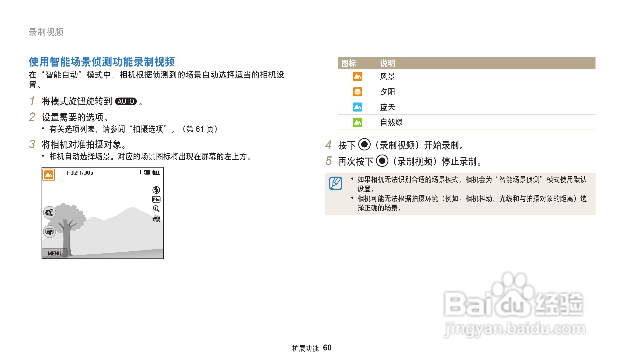Click the blue section heading 使用智能场景侦测功能录制视频
Viewport: 624px width, 364px height.
click(x=102, y=62)
